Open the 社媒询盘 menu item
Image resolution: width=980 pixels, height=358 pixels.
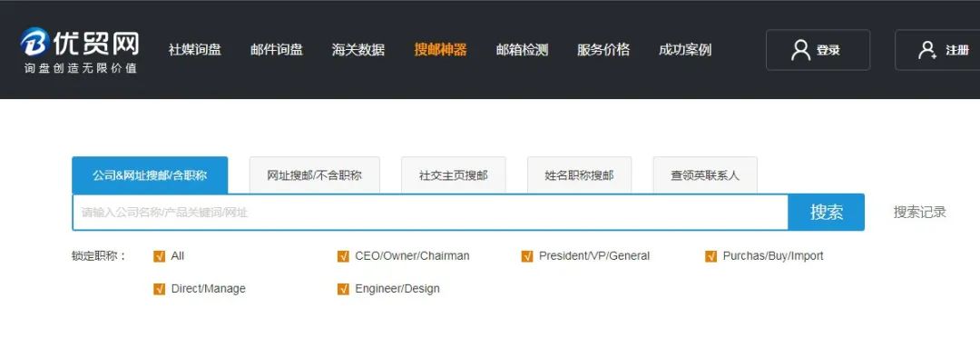(x=195, y=49)
